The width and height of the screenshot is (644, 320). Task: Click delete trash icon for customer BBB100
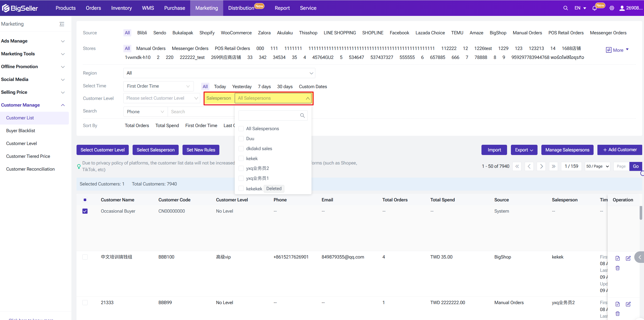tap(617, 268)
